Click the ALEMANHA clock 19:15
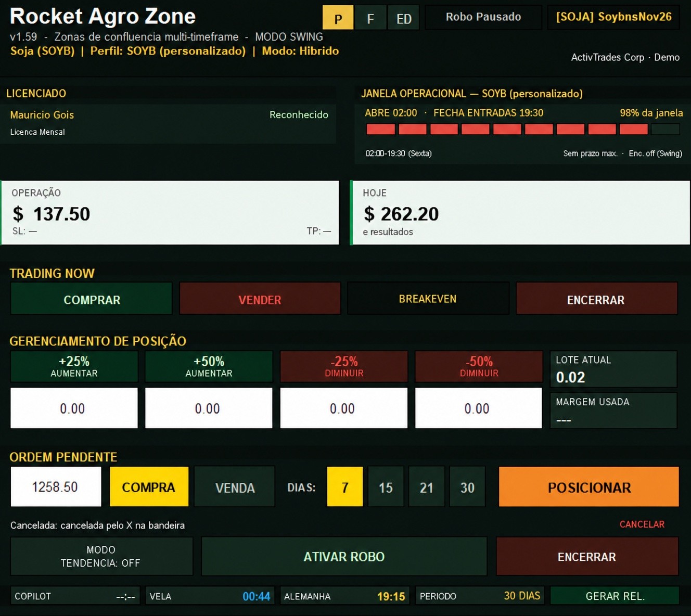 (345, 596)
